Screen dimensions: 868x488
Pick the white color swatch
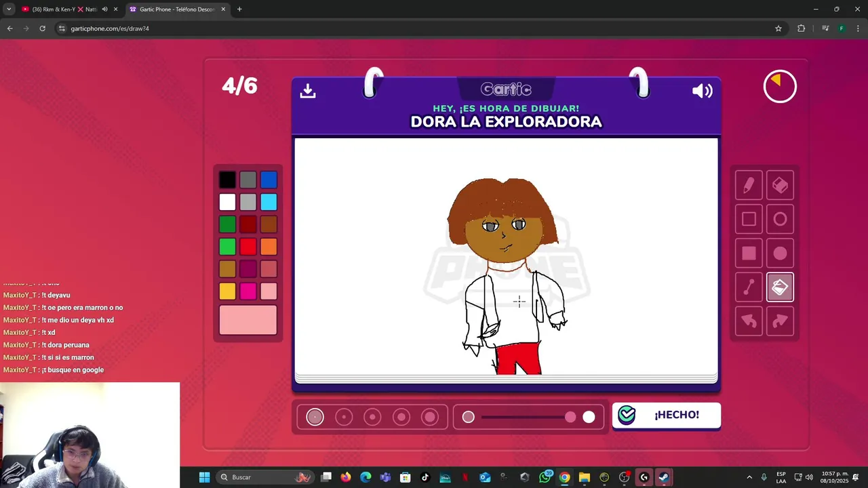point(227,202)
